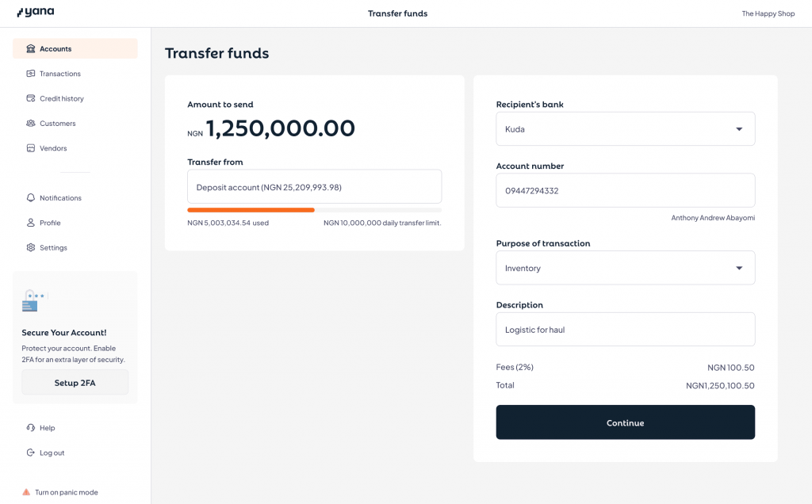Click the Profile person icon
Viewport: 812px width, 504px height.
tap(31, 223)
